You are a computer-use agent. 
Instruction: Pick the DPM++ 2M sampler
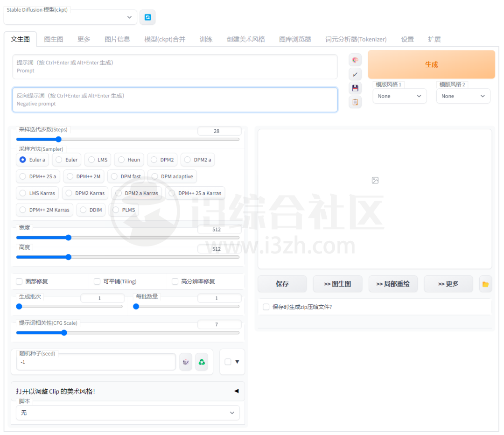tap(84, 176)
